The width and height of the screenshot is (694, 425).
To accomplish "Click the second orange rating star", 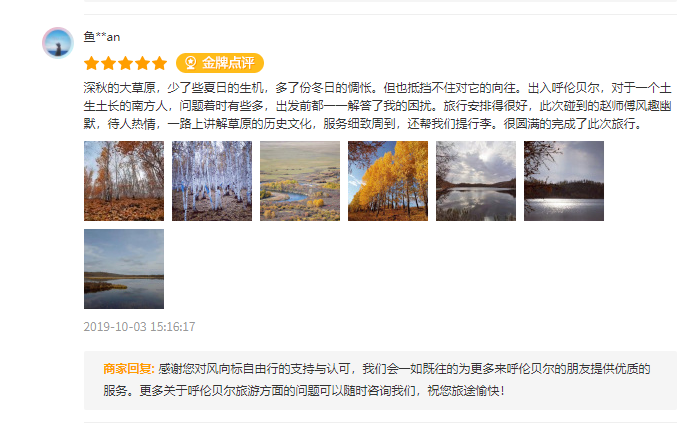I will pyautogui.click(x=108, y=63).
